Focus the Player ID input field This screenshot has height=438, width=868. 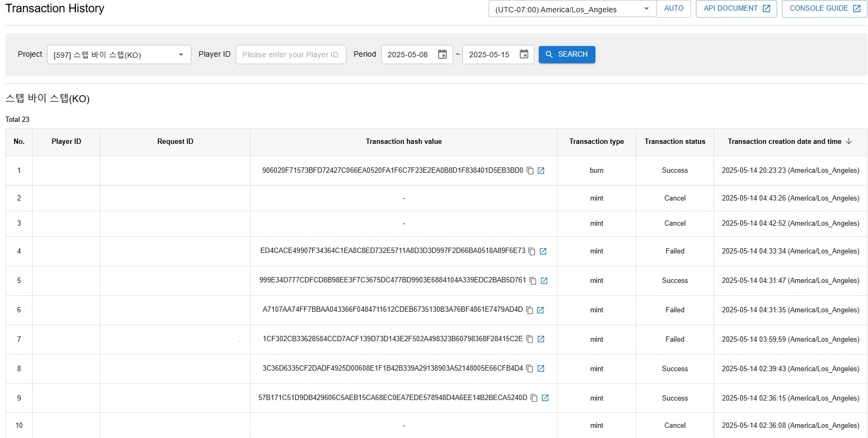coord(291,55)
